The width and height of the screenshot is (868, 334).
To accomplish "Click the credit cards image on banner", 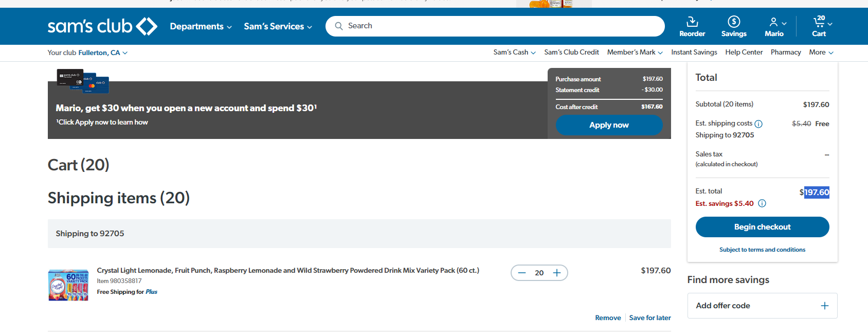I will click(83, 81).
